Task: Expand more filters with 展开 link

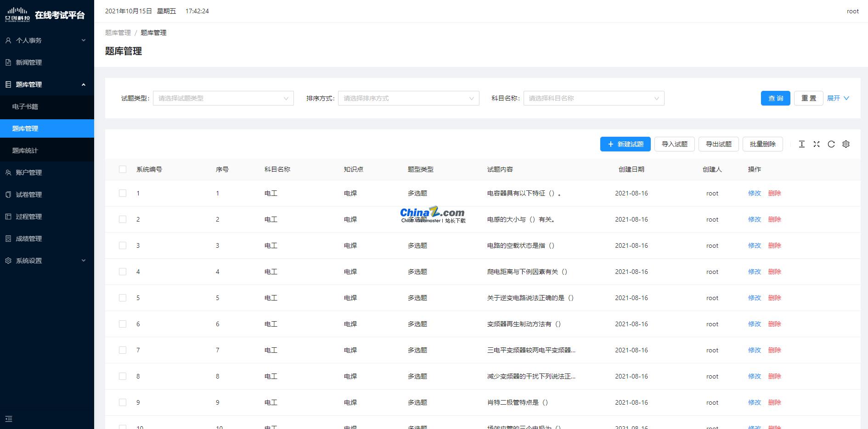Action: point(838,98)
